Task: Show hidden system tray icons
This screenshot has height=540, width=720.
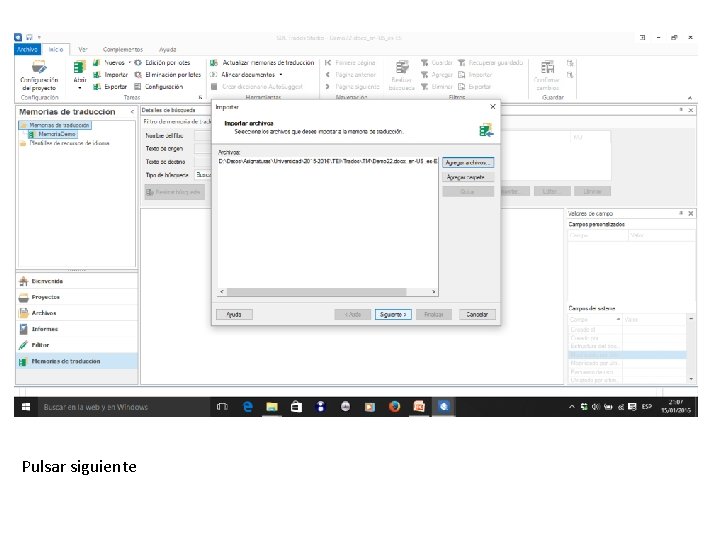Action: point(572,406)
